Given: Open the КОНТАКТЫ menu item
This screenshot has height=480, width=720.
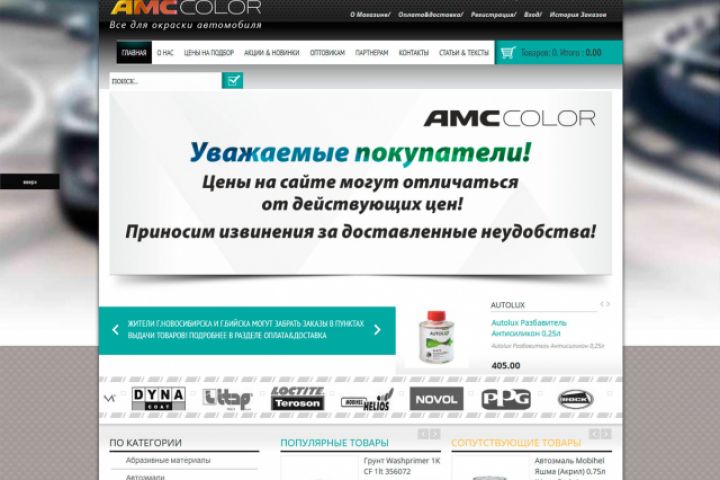Looking at the screenshot, I should tap(414, 53).
